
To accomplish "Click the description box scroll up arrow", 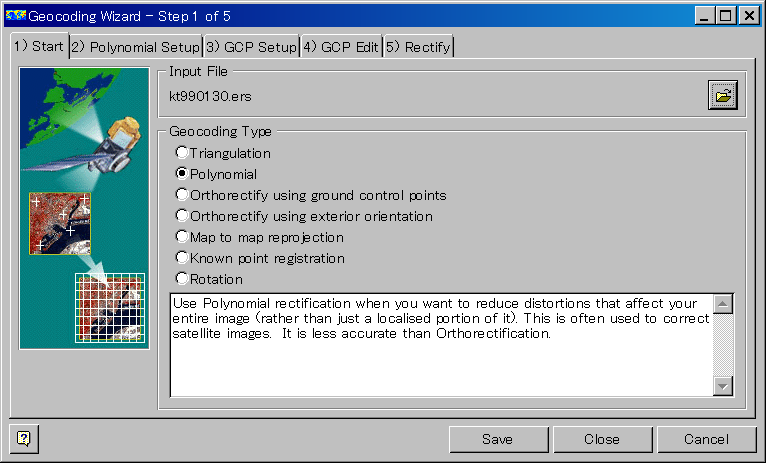I will [723, 304].
